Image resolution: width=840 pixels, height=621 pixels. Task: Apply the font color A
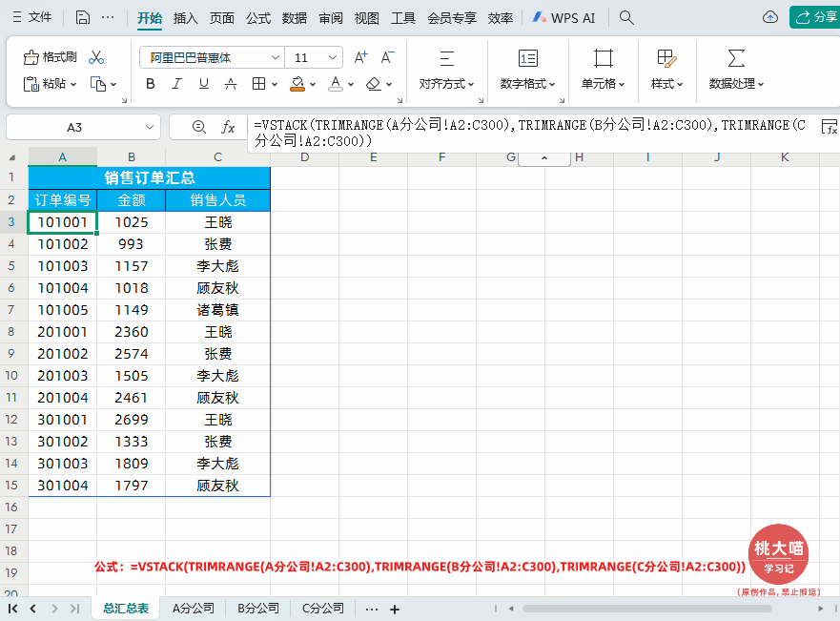pyautogui.click(x=336, y=84)
